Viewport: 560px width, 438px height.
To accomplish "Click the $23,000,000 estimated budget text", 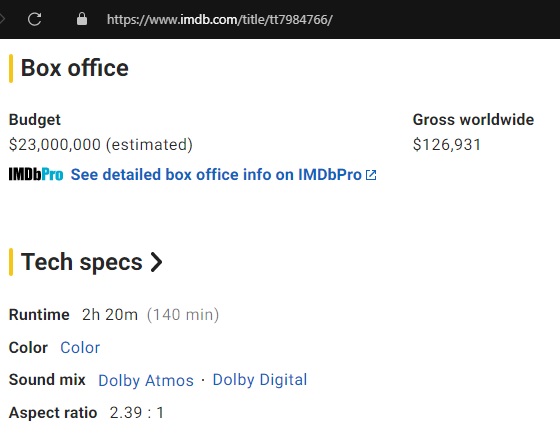I will point(101,145).
